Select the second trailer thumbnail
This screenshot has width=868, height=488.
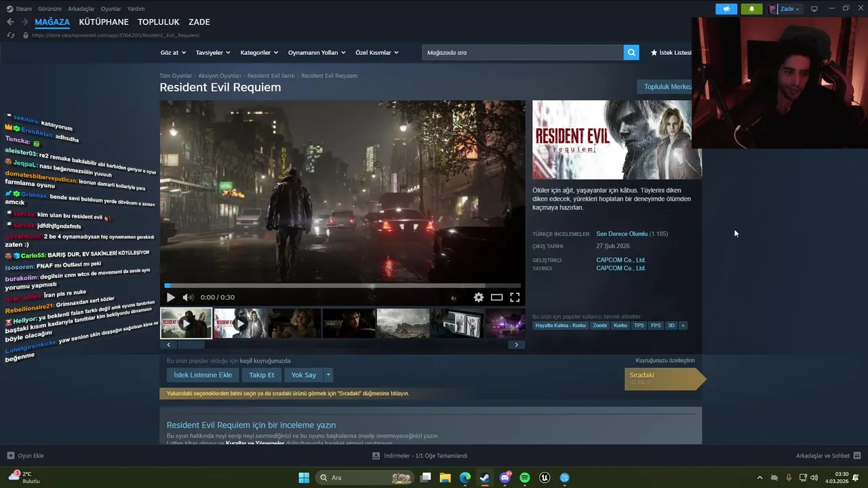[240, 323]
